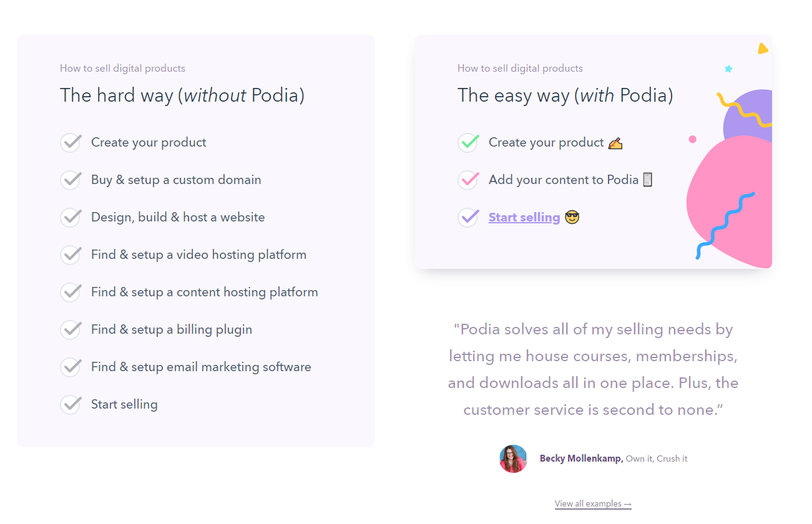Open the Start selling link
This screenshot has width=812, height=524.
click(x=524, y=217)
